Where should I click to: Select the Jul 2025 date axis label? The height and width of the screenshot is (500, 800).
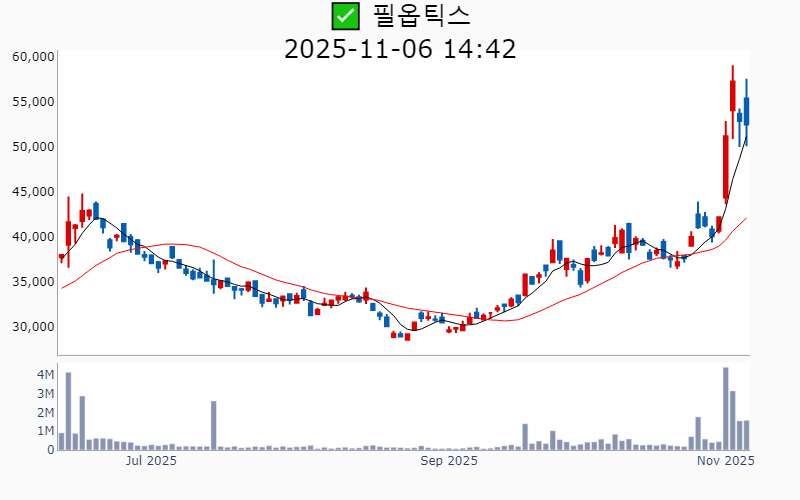[151, 461]
